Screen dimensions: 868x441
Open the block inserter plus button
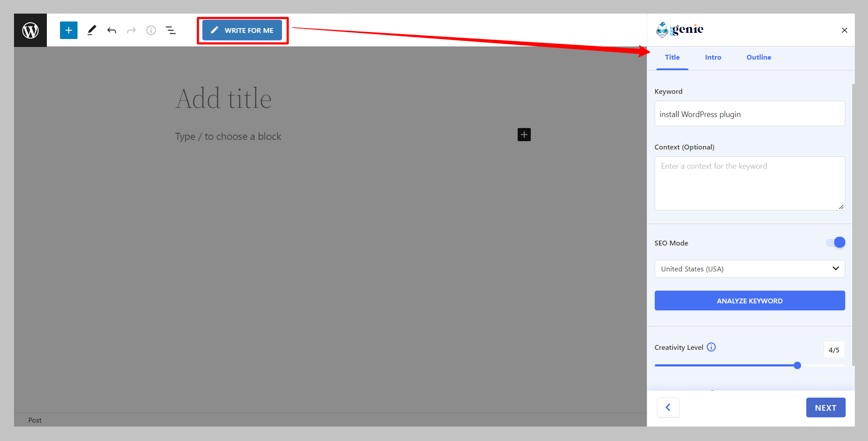[x=69, y=30]
